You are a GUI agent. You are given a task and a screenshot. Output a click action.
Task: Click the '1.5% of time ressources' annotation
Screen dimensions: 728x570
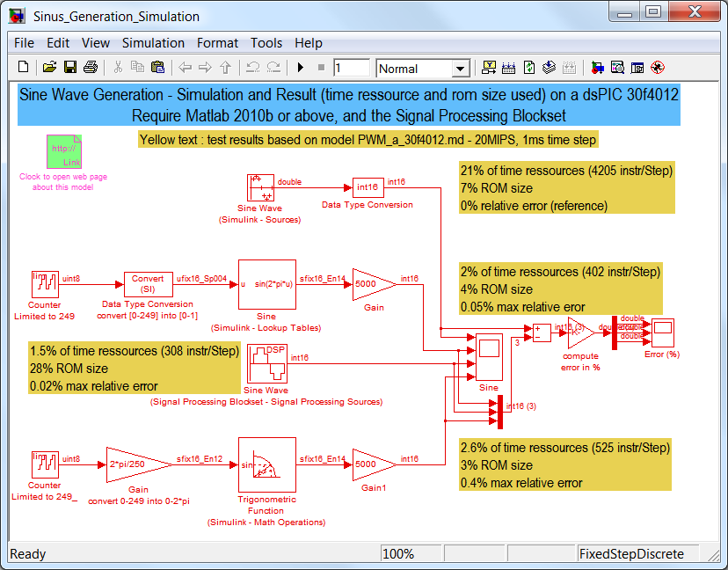pos(135,368)
